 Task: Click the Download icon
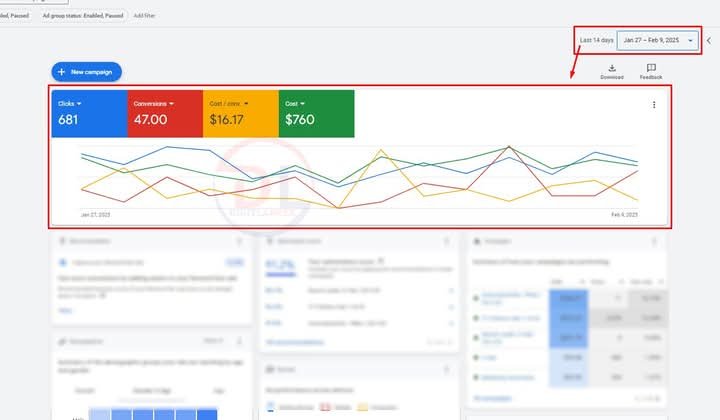[612, 68]
